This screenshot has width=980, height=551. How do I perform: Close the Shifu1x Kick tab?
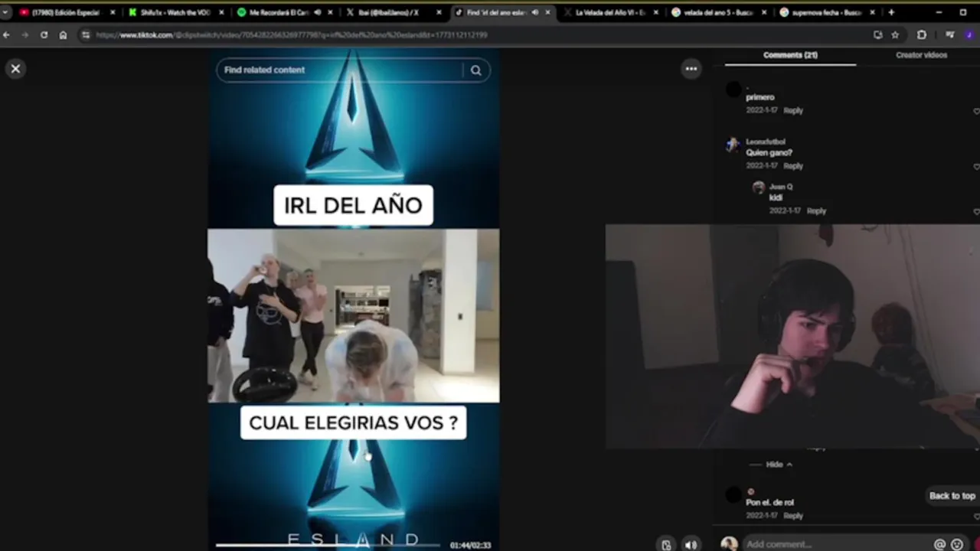(221, 12)
